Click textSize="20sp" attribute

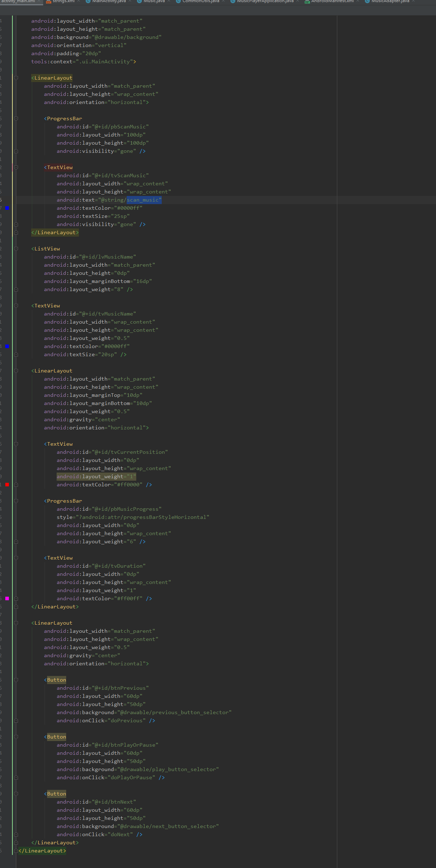click(80, 354)
